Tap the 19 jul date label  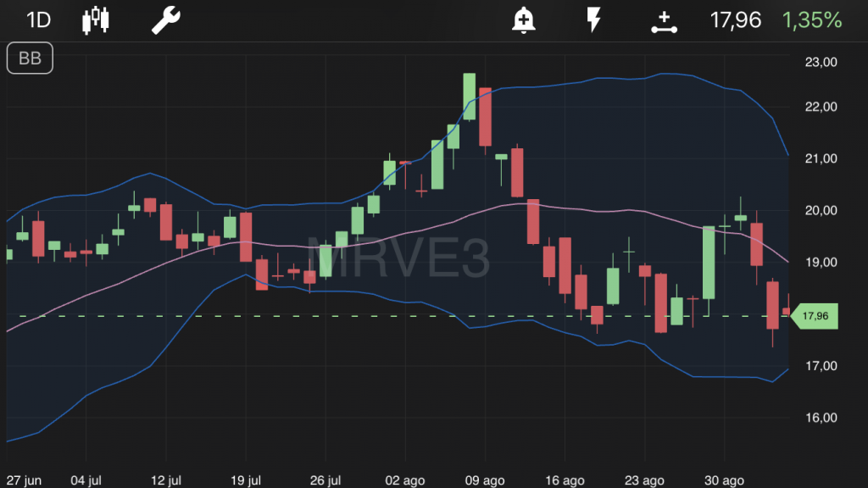click(246, 480)
